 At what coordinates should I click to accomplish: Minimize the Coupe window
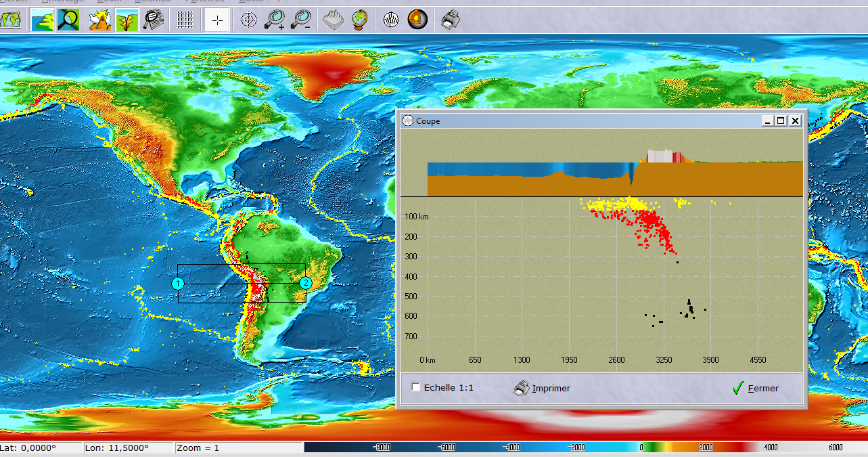768,121
